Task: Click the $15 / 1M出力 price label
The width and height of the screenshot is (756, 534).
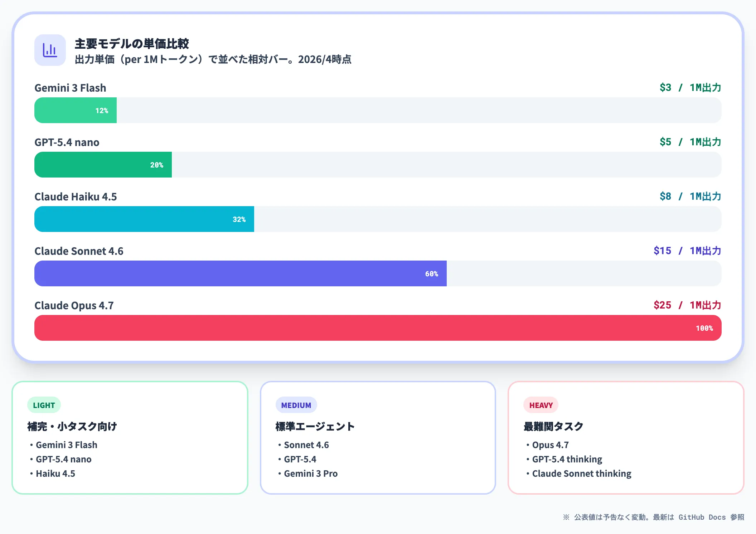Action: (687, 251)
